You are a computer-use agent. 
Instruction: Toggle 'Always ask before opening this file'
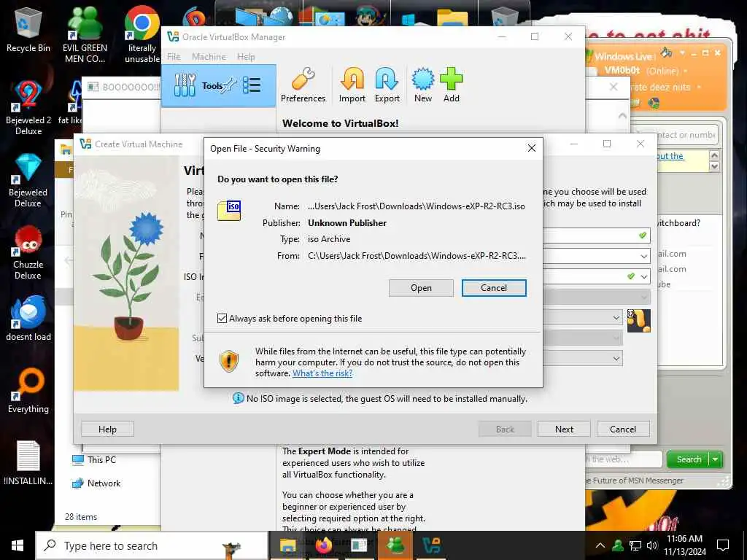click(222, 318)
